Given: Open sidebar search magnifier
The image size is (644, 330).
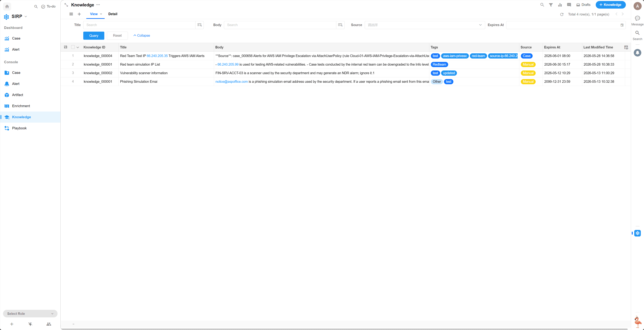Looking at the screenshot, I should point(36,7).
